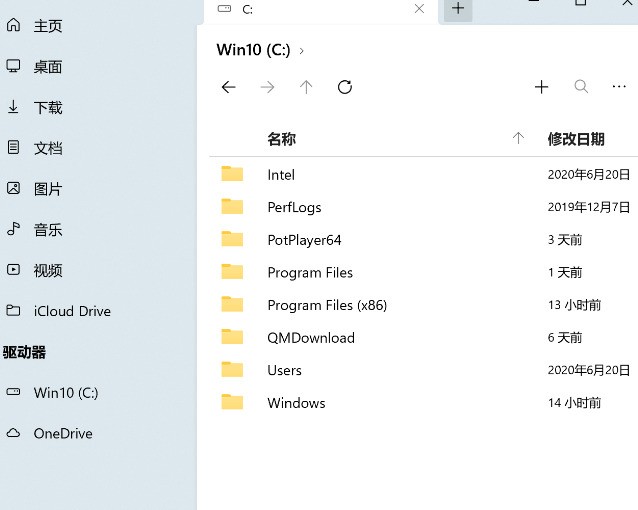Go back with the left arrow
The height and width of the screenshot is (510, 638).
pos(229,87)
